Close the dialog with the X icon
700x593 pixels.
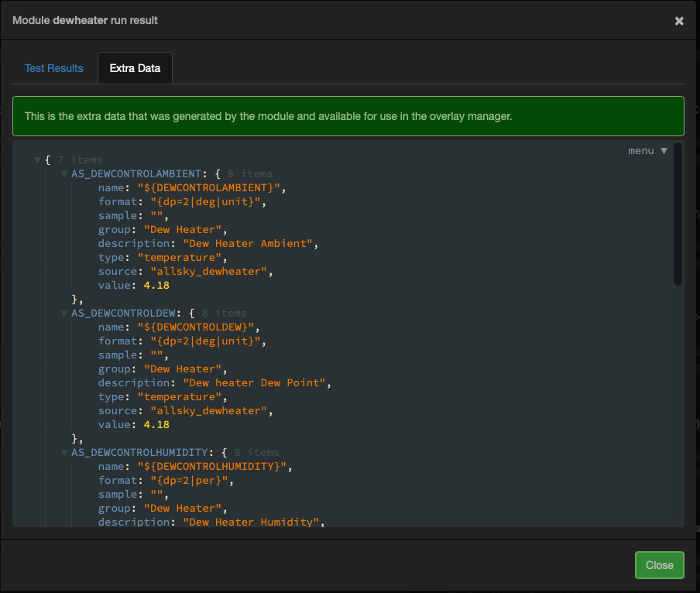point(679,21)
